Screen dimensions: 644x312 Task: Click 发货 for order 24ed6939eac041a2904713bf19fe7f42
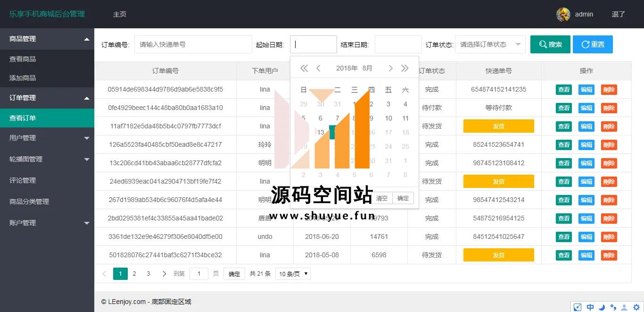(x=499, y=181)
